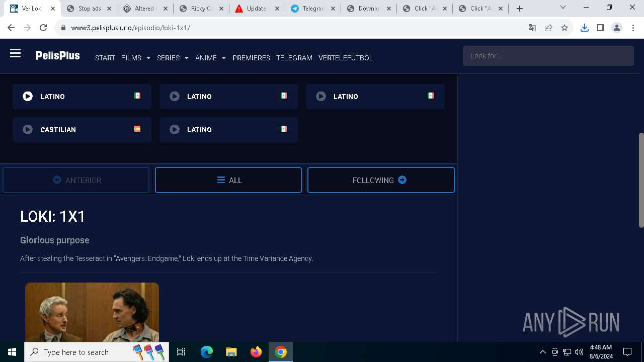The height and width of the screenshot is (362, 644).
Task: Go to FOLLOWING episode
Action: [381, 180]
